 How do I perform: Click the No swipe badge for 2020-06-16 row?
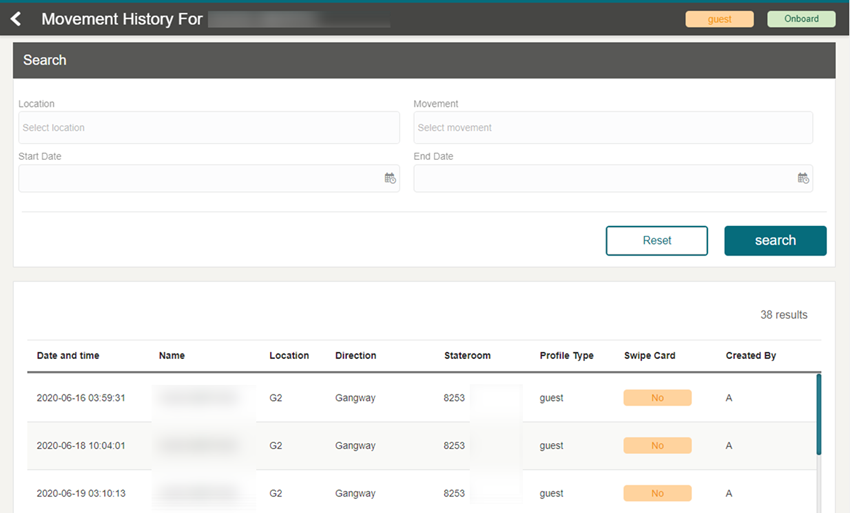click(x=657, y=397)
